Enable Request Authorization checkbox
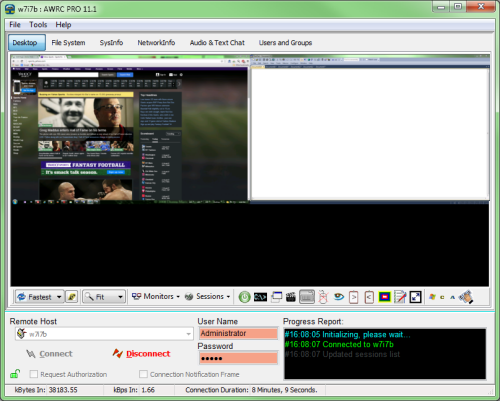 tap(34, 374)
